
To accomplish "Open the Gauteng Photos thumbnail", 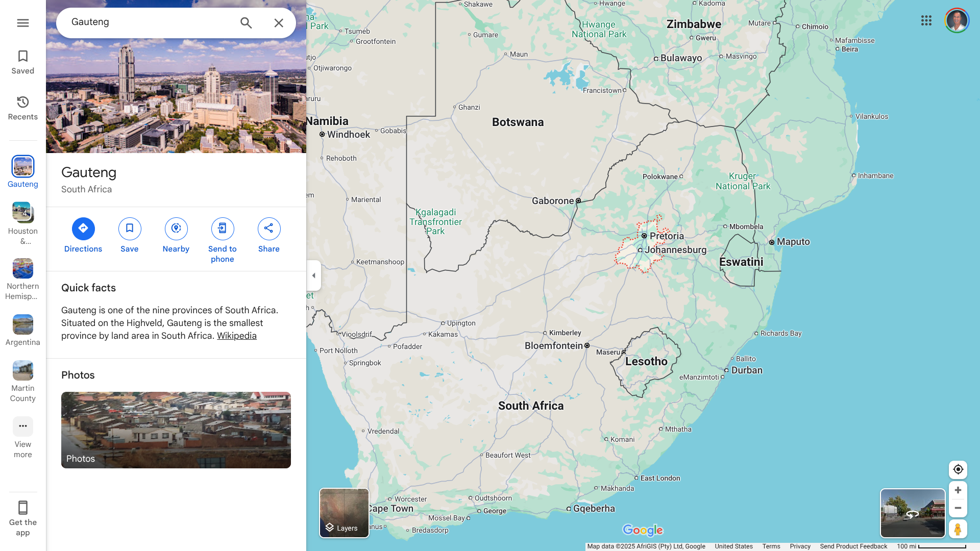I will point(176,430).
